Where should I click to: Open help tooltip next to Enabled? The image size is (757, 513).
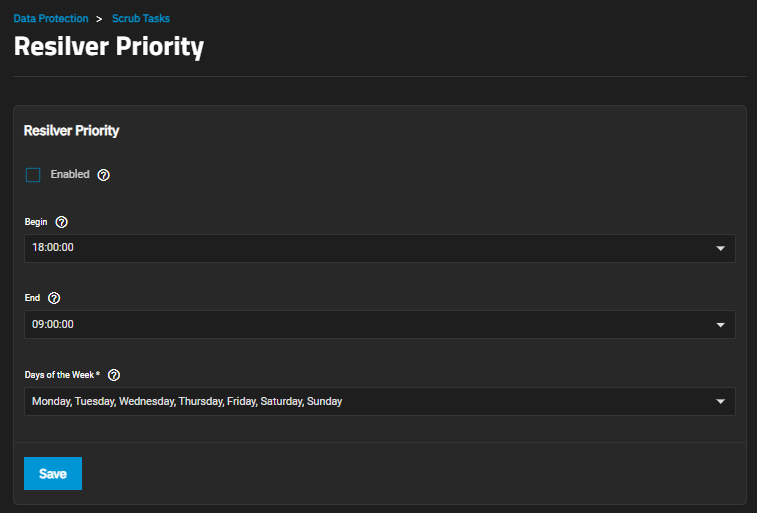(x=104, y=175)
